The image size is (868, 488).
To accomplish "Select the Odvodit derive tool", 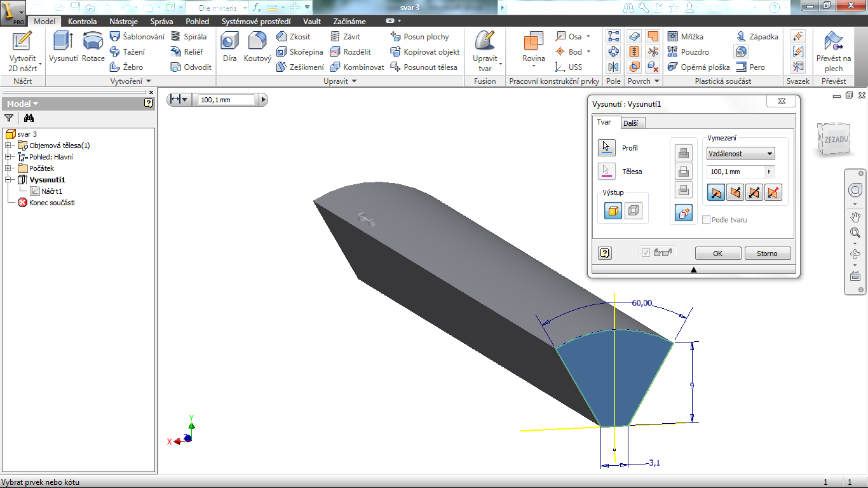I will [x=191, y=67].
